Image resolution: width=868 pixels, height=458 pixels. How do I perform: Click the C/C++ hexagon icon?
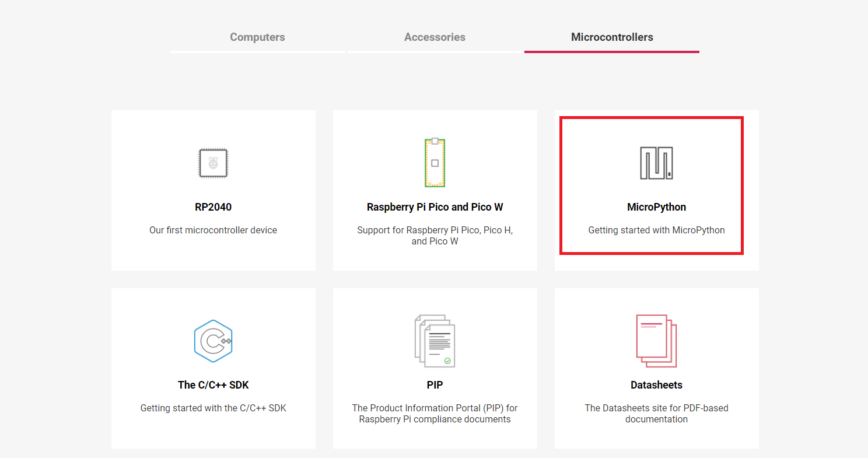click(213, 341)
